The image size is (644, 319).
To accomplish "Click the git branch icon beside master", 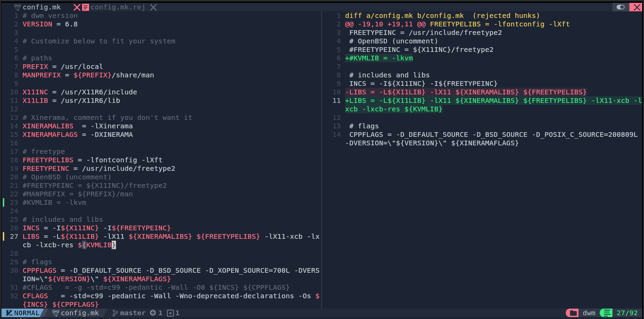I will (x=115, y=313).
